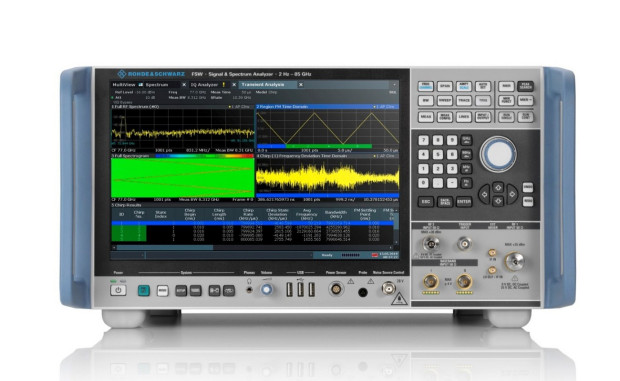Click the Rohde & Schwarz logo
This screenshot has height=381, width=620.
(x=151, y=74)
